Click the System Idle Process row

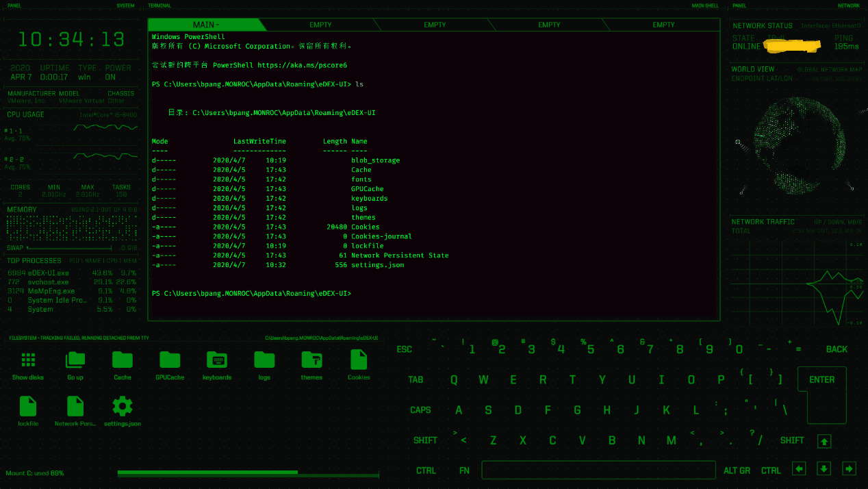[72, 300]
